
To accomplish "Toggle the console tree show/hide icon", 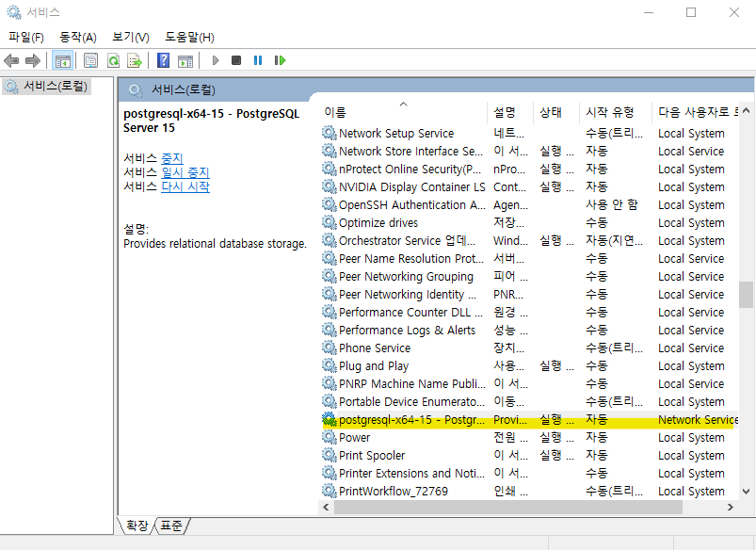I will [63, 61].
